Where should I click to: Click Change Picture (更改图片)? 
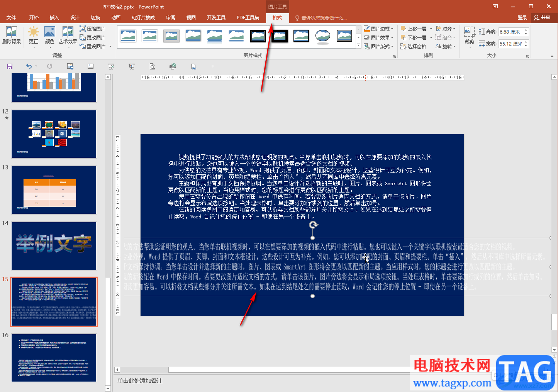click(93, 37)
